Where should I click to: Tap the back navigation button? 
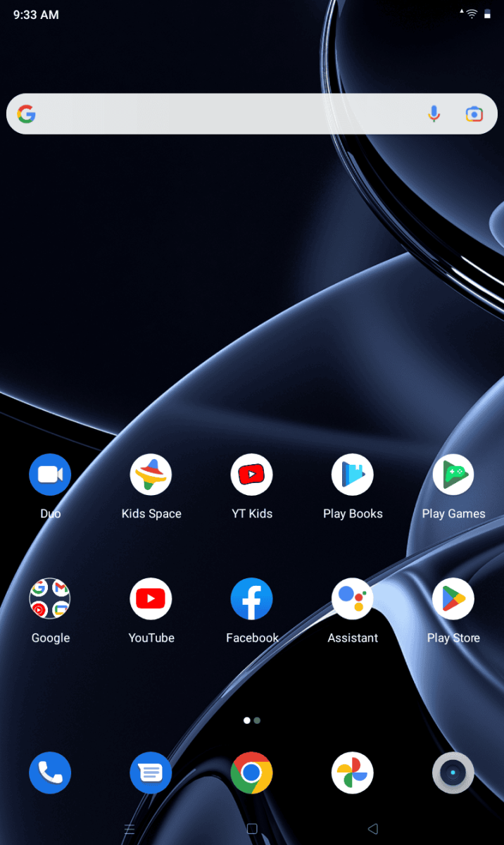(373, 829)
